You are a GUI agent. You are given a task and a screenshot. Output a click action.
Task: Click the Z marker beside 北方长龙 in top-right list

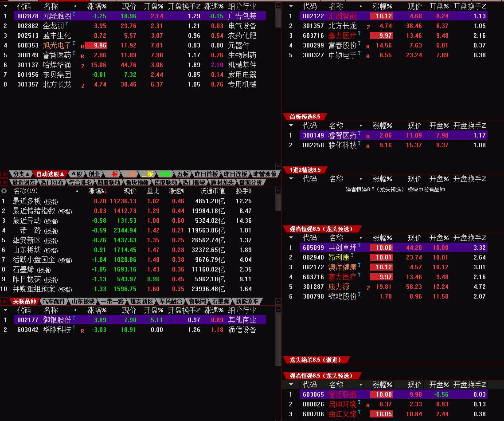pyautogui.click(x=368, y=27)
